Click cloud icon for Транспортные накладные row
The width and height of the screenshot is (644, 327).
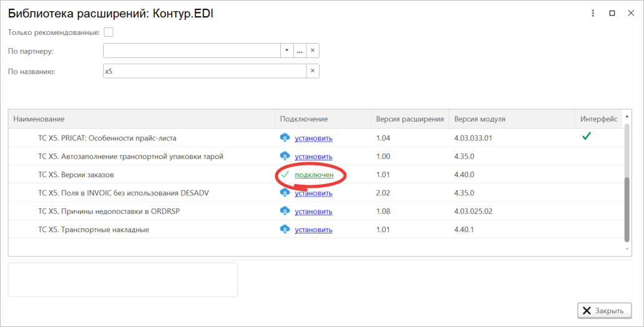(285, 229)
